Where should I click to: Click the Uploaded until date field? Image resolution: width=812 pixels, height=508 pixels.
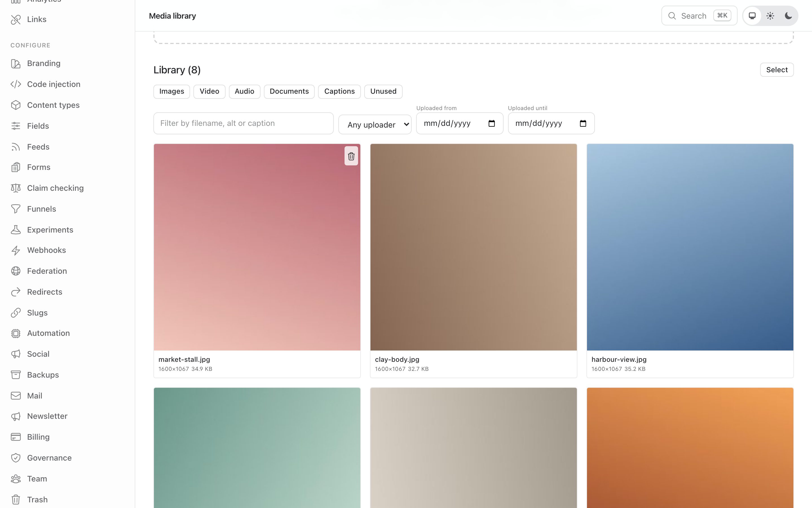pos(551,123)
